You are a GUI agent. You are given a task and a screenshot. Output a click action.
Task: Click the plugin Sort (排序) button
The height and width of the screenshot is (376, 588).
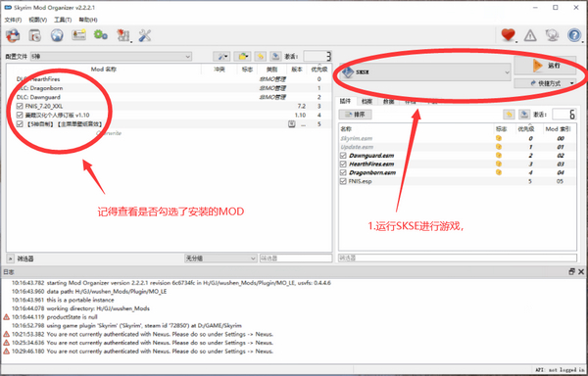coord(355,115)
